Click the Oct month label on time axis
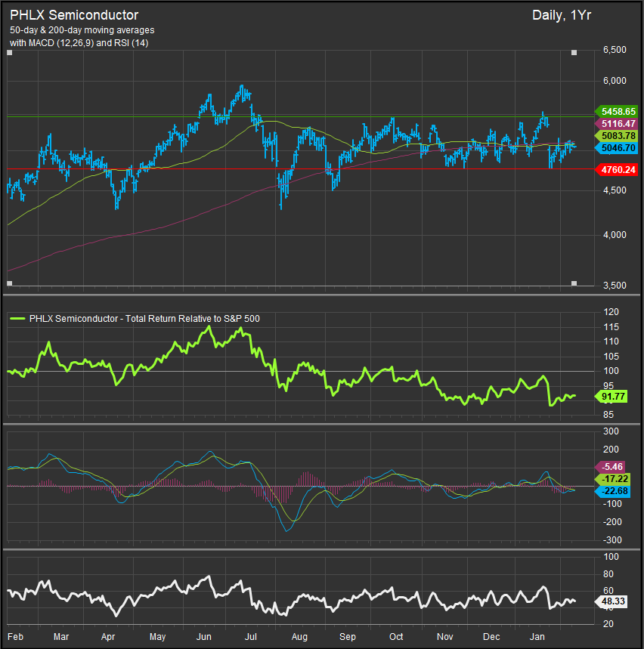644x649 pixels. pyautogui.click(x=396, y=637)
